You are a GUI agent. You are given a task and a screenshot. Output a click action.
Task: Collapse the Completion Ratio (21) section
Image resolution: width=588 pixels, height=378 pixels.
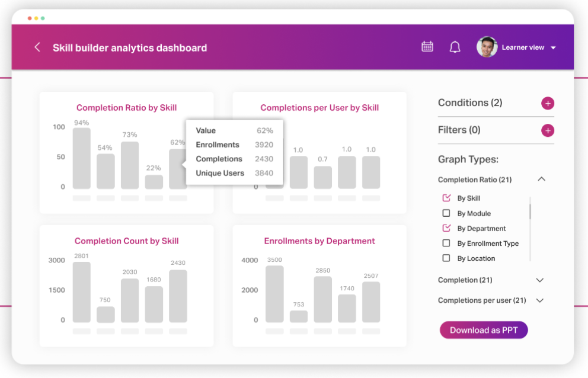(541, 180)
